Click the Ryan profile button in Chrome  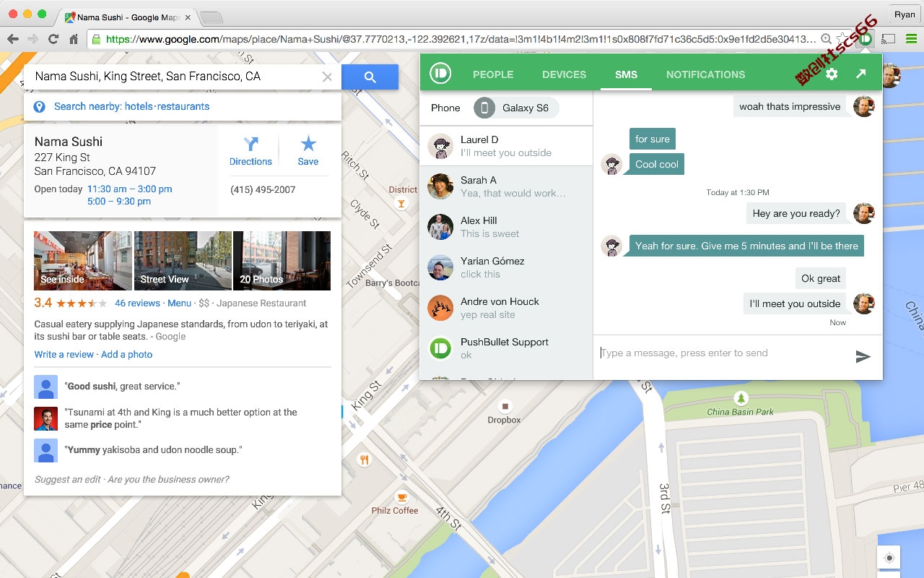click(x=905, y=14)
